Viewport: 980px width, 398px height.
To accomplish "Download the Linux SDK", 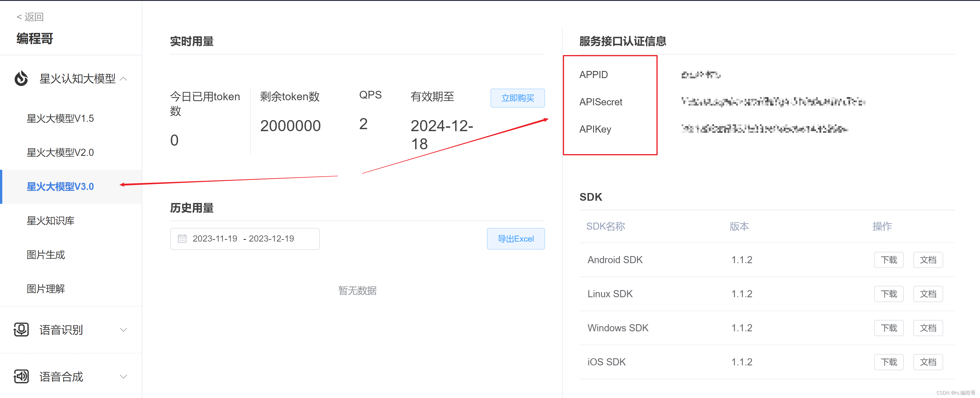I will click(889, 294).
